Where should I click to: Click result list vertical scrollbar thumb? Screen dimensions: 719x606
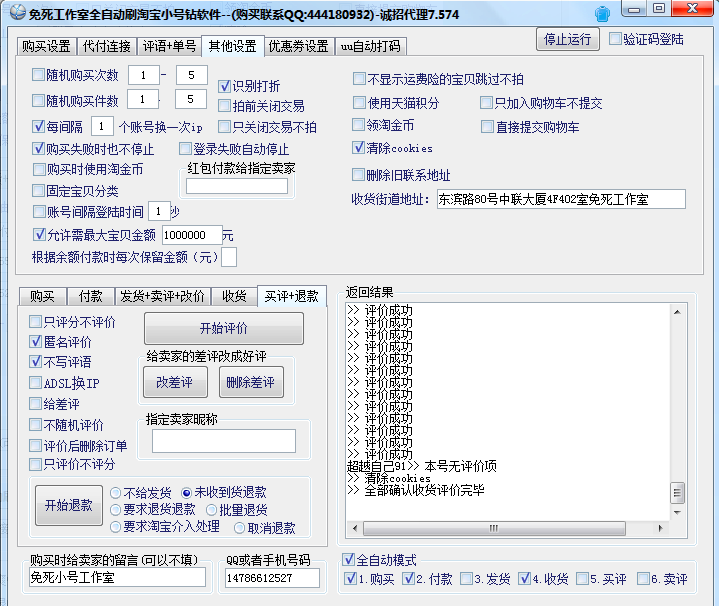point(677,494)
